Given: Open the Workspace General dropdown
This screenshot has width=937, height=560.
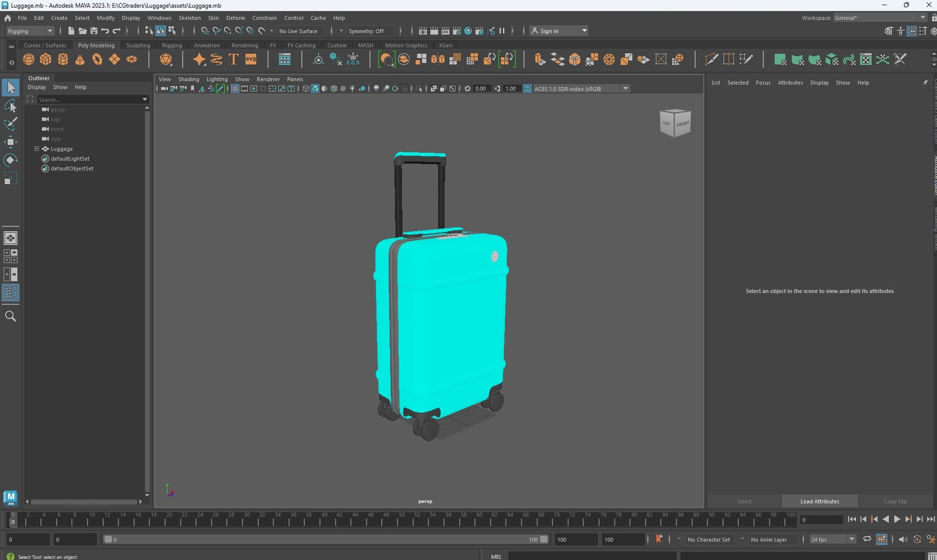Looking at the screenshot, I should point(879,18).
